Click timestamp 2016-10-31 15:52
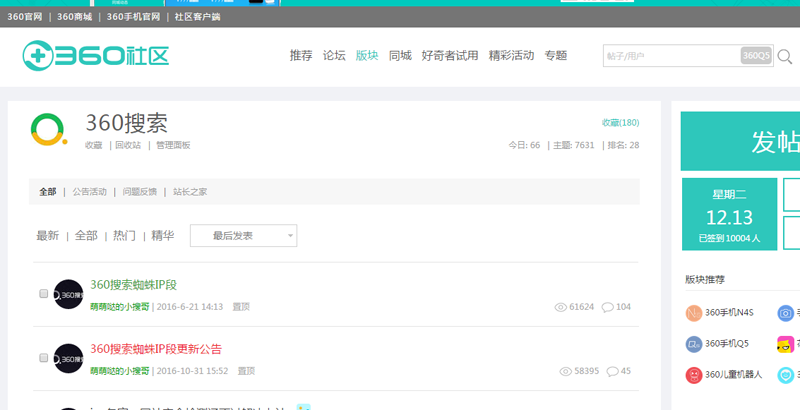800x410 pixels. point(192,371)
